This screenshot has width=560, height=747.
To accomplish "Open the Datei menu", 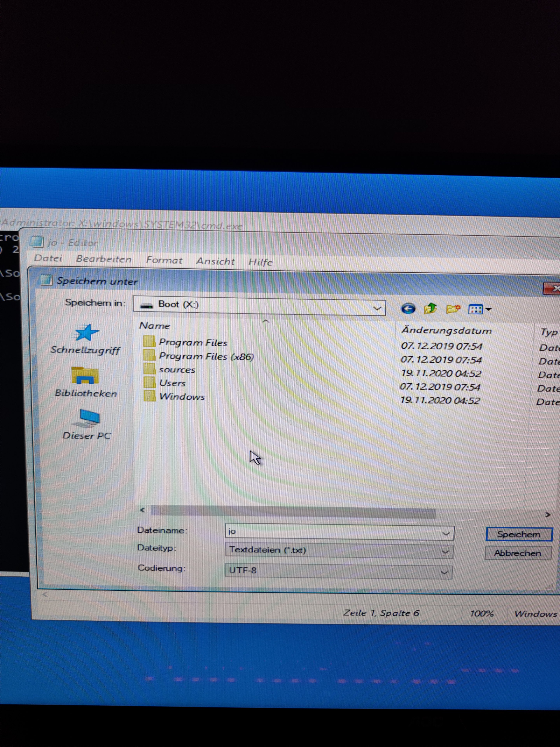I will coord(48,258).
